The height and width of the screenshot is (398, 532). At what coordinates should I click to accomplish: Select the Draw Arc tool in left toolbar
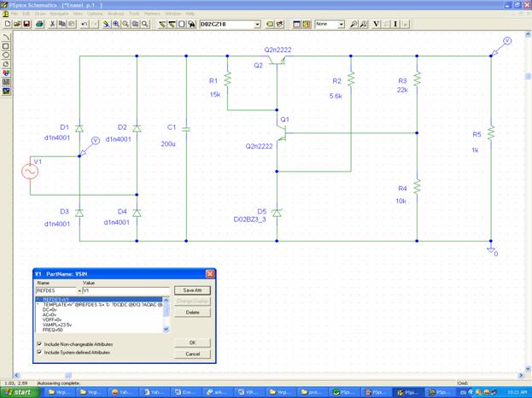coord(7,36)
